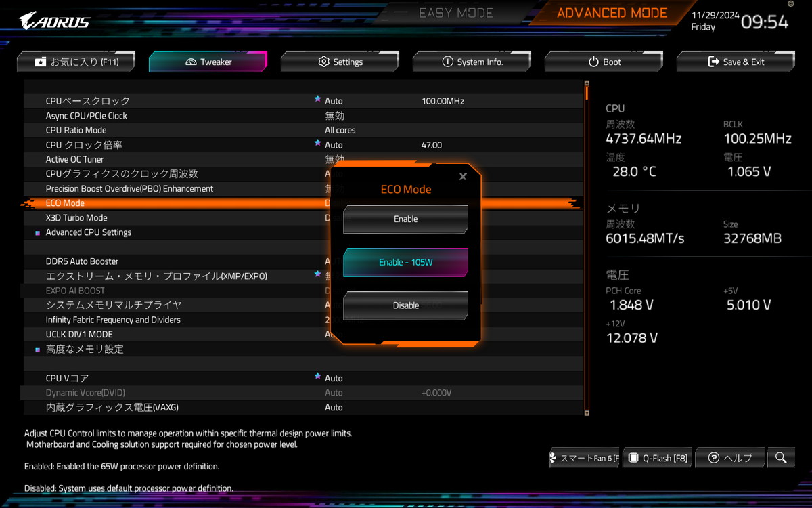
Task: Open the Boot tab
Action: (x=604, y=62)
